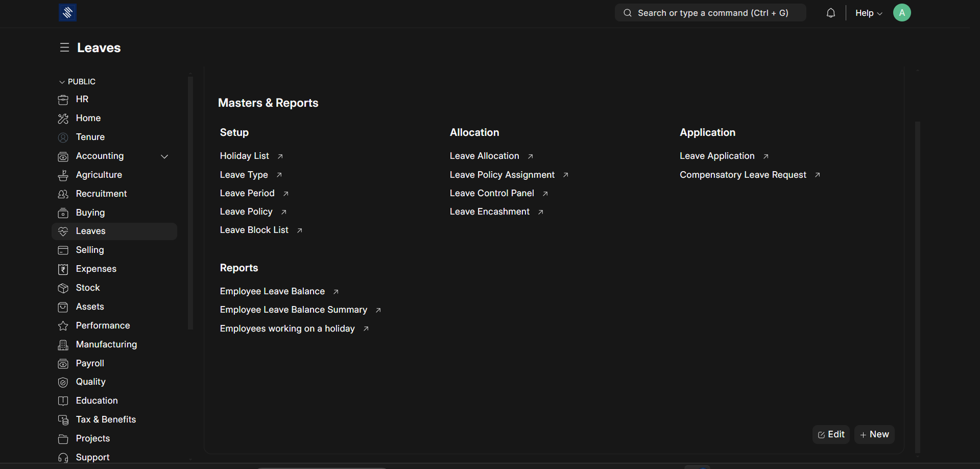Image resolution: width=980 pixels, height=469 pixels.
Task: Click the Support headset icon in sidebar
Action: tap(63, 458)
